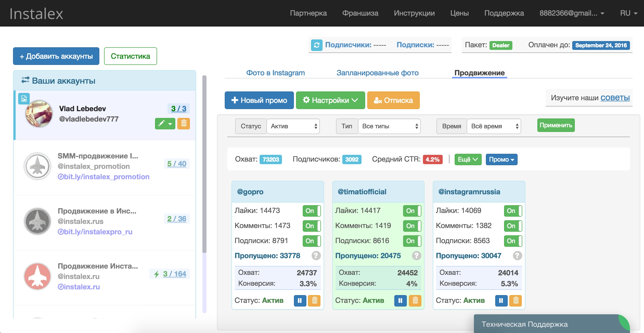The image size is (644, 333).
Task: Open help for @timatiofficial skipped count
Action: [x=416, y=256]
